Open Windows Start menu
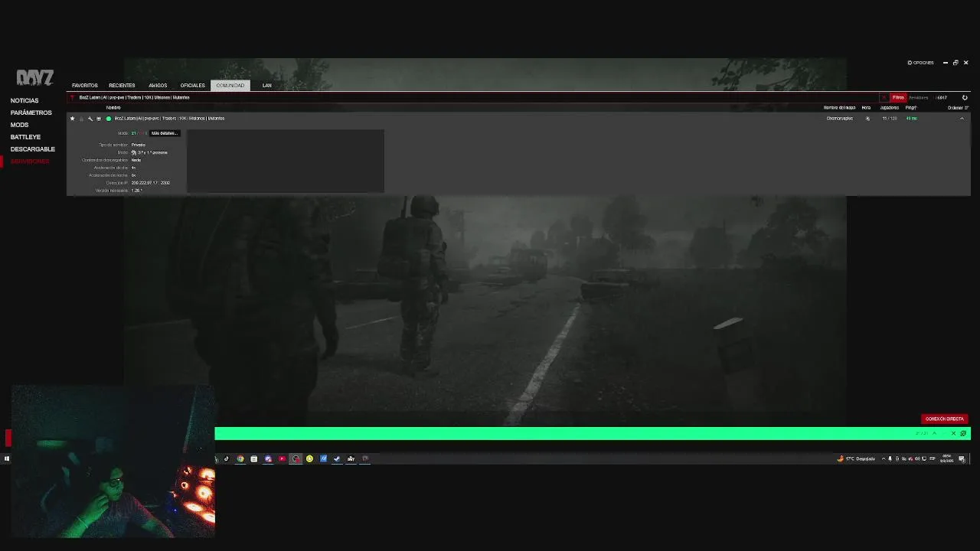 coord(7,459)
